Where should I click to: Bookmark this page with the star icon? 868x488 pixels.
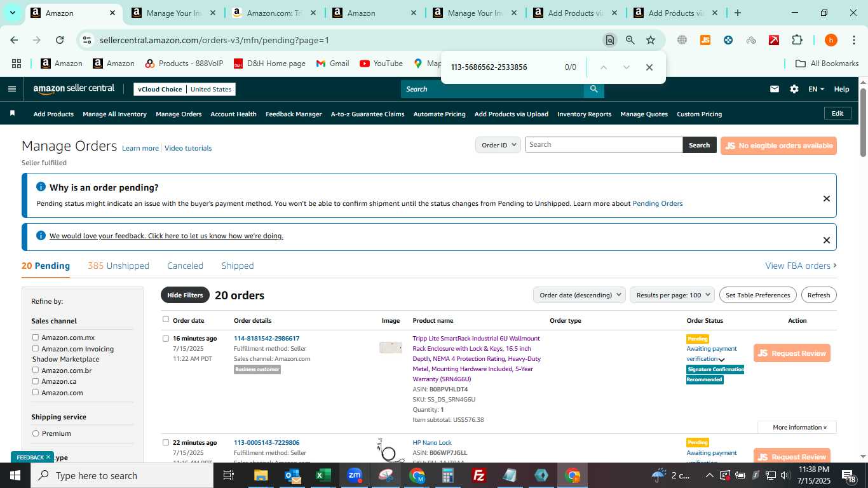coord(651,40)
